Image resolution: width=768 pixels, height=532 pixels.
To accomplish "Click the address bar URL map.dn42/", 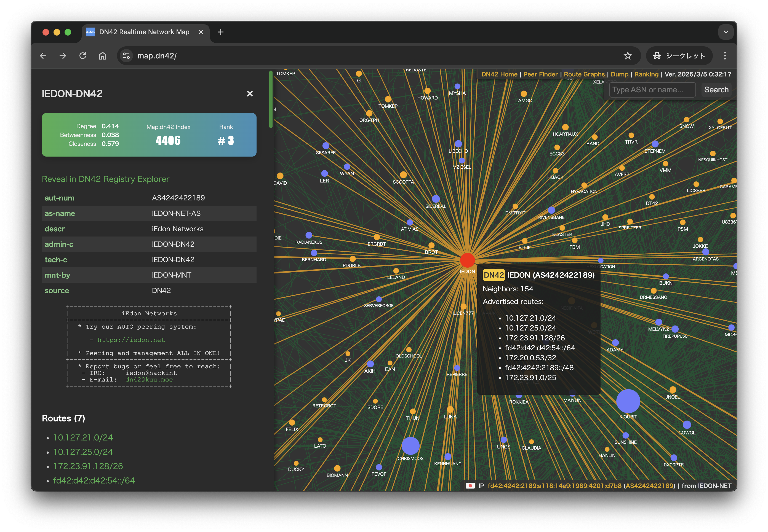I will point(157,56).
